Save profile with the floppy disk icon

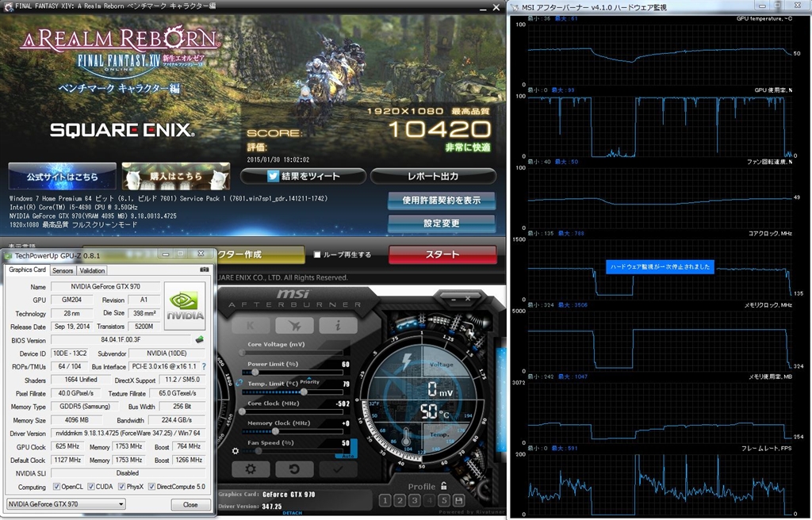(x=458, y=500)
